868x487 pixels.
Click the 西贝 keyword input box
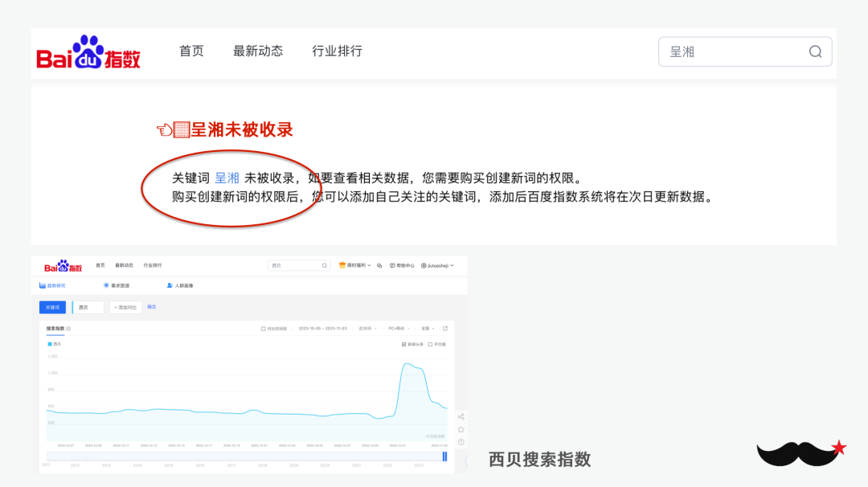tap(88, 307)
